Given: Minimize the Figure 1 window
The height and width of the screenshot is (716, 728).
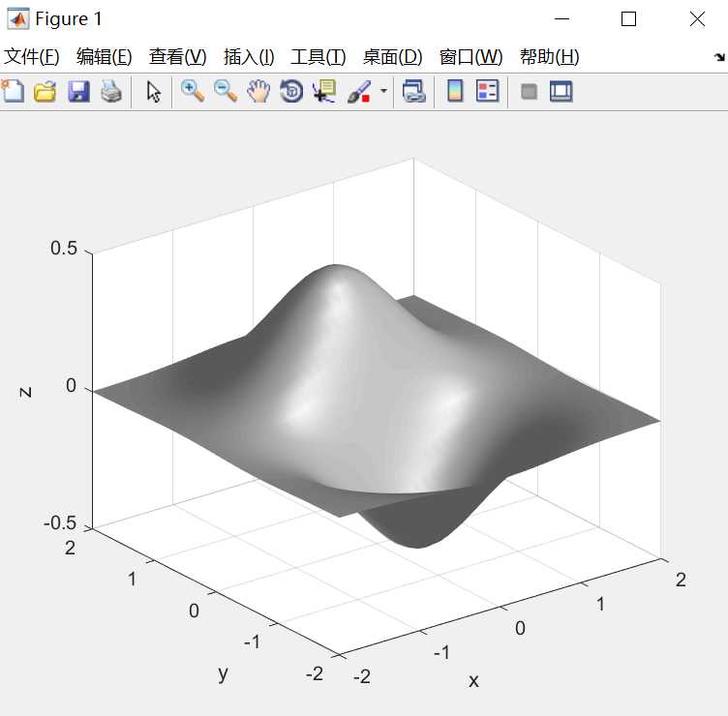Looking at the screenshot, I should click(x=561, y=19).
